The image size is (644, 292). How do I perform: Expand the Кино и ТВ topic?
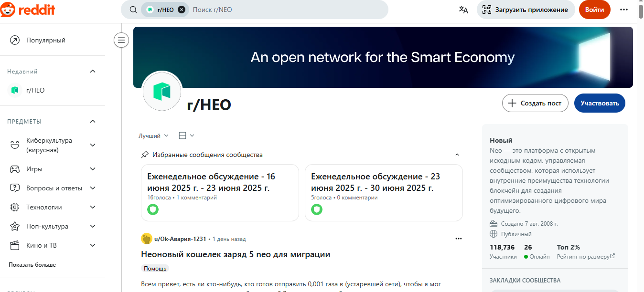93,245
